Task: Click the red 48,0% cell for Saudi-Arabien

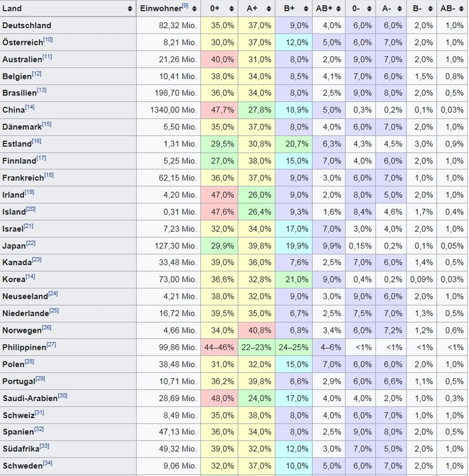Action: click(x=219, y=398)
